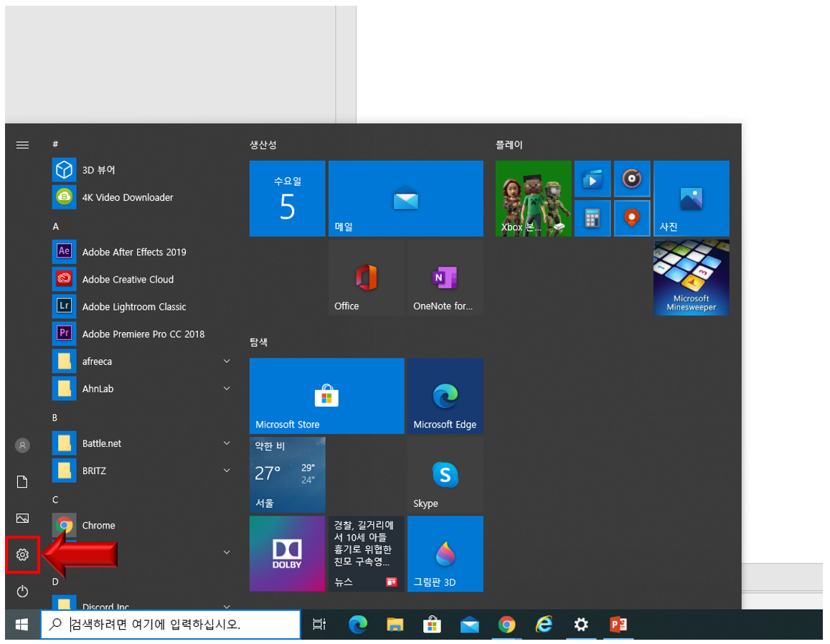The image size is (830, 644).
Task: Open the 메일 tile
Action: click(405, 199)
